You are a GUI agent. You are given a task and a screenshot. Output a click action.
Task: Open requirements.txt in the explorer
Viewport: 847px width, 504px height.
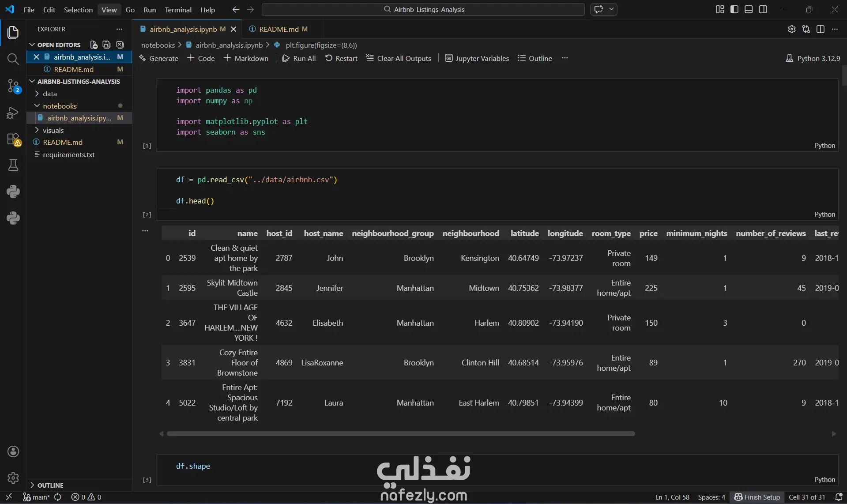pos(68,154)
